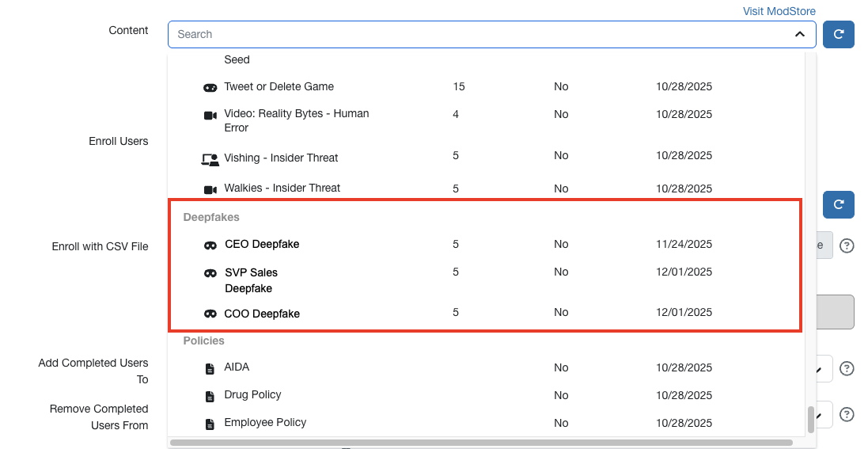Click the Deepfakes group heading
Image resolution: width=868 pixels, height=449 pixels.
(x=211, y=217)
